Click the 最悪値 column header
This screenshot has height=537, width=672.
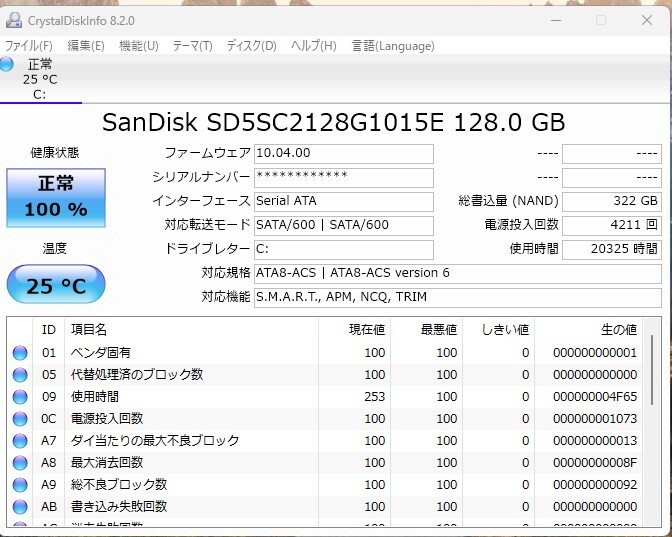(426, 330)
